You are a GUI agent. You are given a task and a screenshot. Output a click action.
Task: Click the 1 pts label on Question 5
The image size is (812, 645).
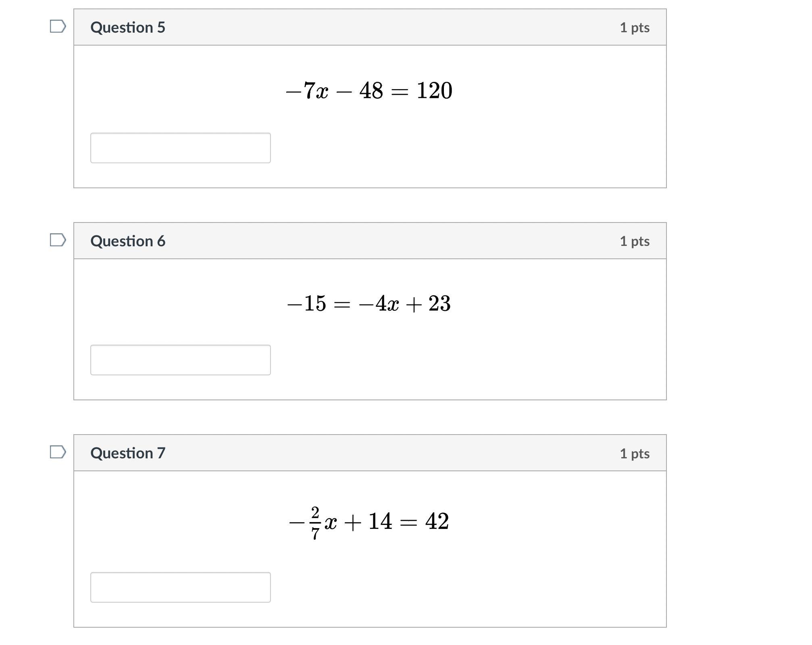(635, 27)
